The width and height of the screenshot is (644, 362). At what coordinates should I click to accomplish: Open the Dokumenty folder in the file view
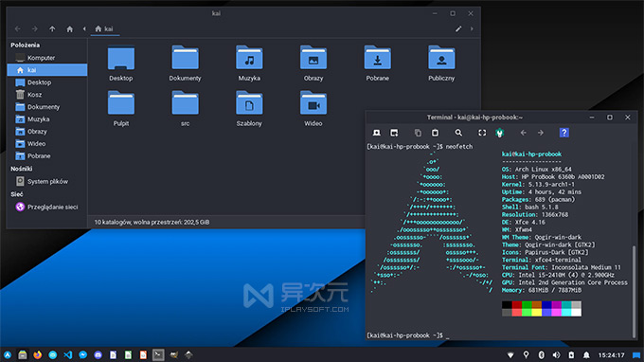(x=186, y=63)
